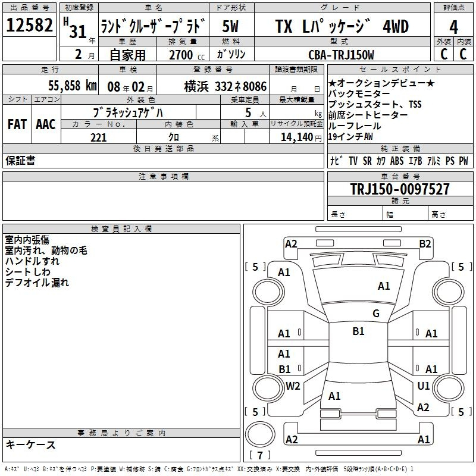Image resolution: width=476 pixels, height=476 pixels.
Task: Click the exterior color ブラキッシュアゲハ
Action: coord(128,113)
